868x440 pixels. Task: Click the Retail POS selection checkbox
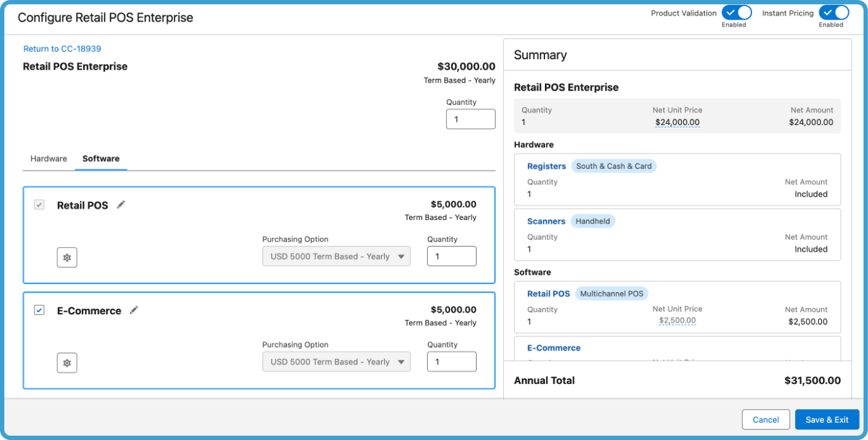[x=39, y=204]
